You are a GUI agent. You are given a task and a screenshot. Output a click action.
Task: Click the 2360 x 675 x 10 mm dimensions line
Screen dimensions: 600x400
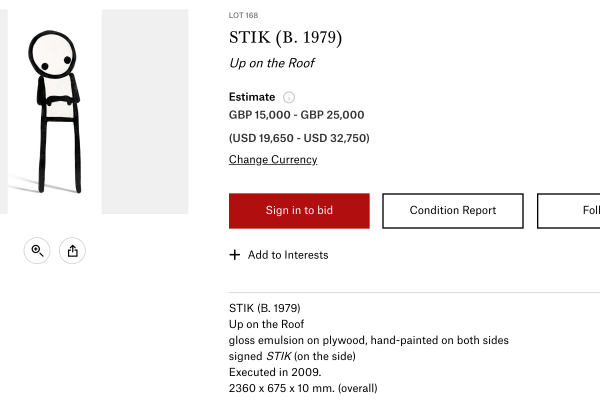[303, 388]
